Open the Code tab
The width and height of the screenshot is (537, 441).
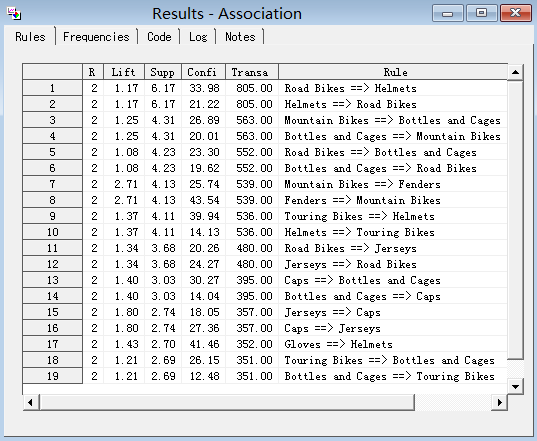pos(159,37)
